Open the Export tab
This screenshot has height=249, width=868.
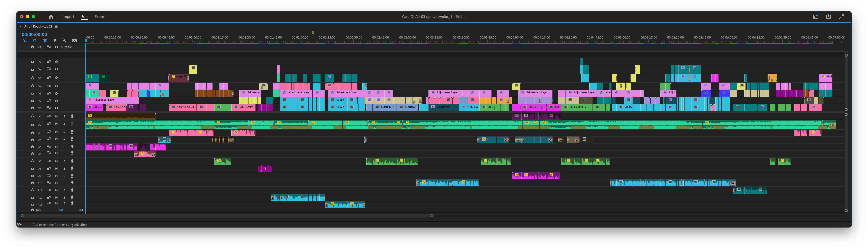click(100, 17)
